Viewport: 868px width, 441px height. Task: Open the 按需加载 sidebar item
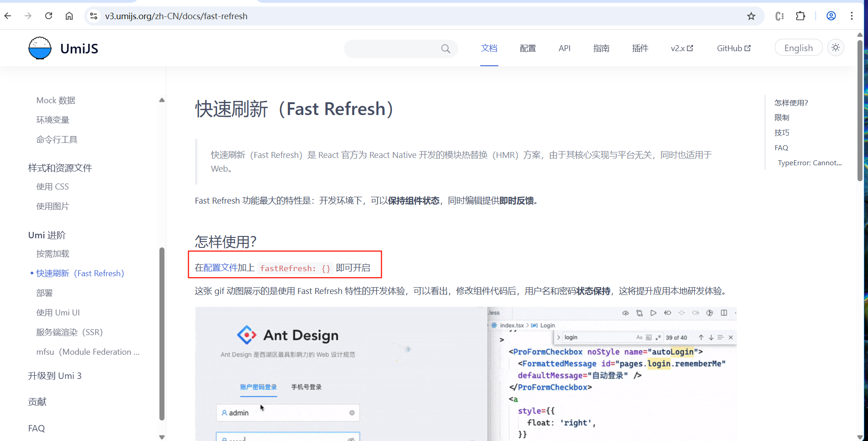point(53,254)
